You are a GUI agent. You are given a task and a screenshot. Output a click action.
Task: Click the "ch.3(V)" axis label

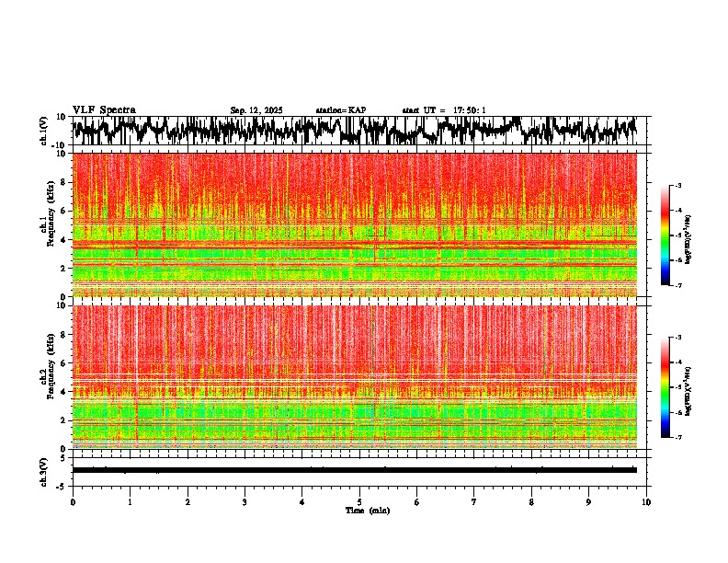(44, 472)
